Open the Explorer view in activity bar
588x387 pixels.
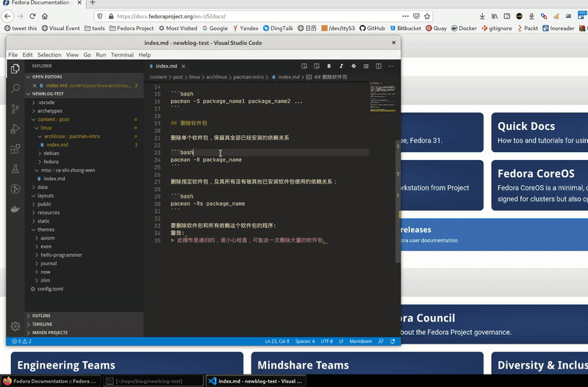pos(15,68)
